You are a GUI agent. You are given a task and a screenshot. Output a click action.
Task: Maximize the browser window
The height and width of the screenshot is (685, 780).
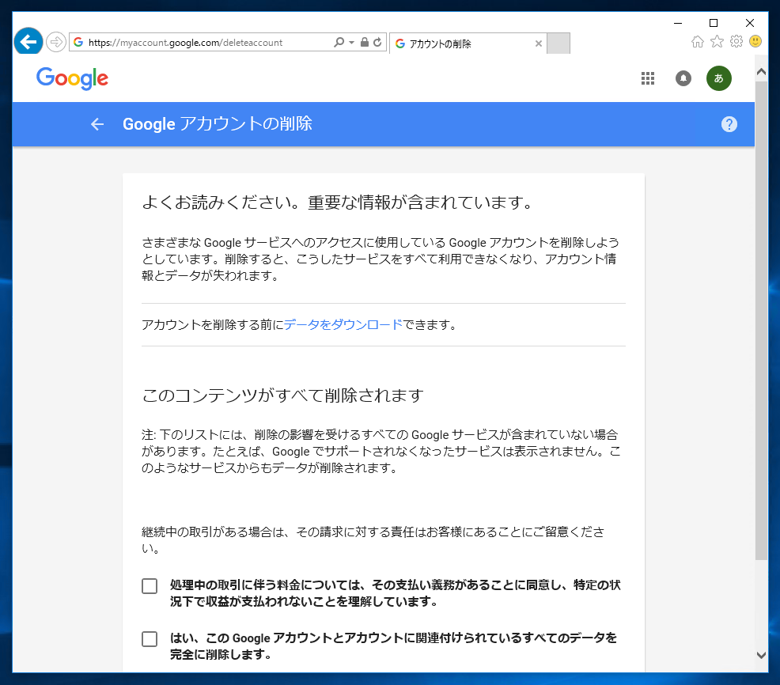[713, 23]
